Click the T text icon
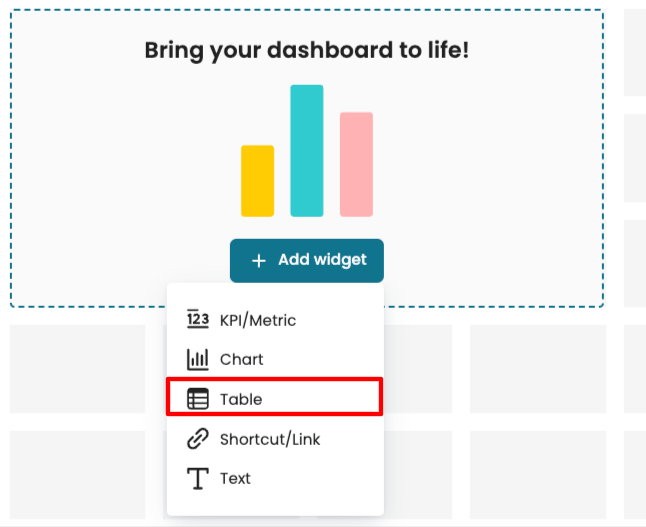The width and height of the screenshot is (646, 527). [198, 478]
